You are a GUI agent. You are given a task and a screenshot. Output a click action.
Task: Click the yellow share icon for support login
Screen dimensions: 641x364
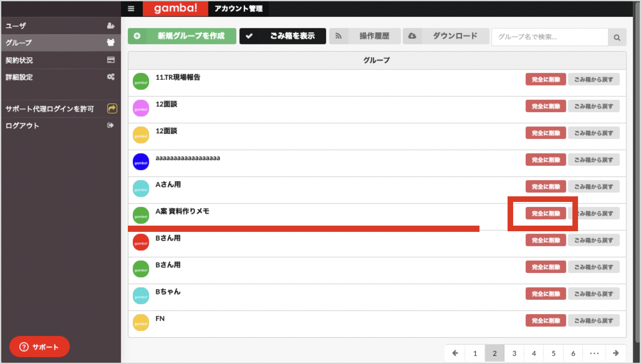pyautogui.click(x=112, y=108)
